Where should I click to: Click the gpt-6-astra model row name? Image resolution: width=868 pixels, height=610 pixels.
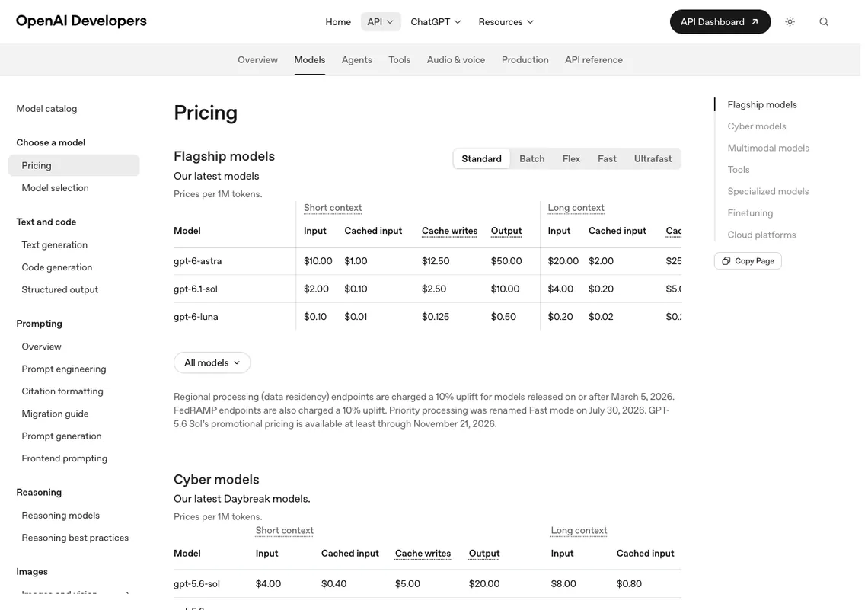198,260
